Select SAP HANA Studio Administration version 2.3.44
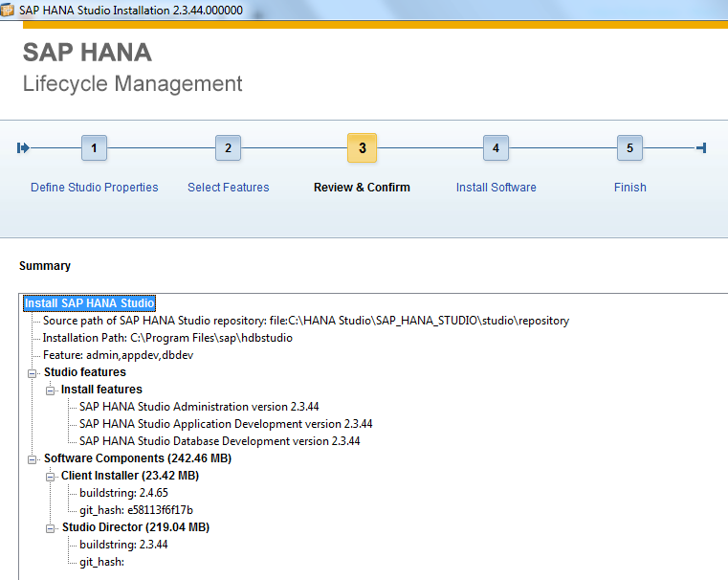The image size is (728, 580). (x=199, y=407)
